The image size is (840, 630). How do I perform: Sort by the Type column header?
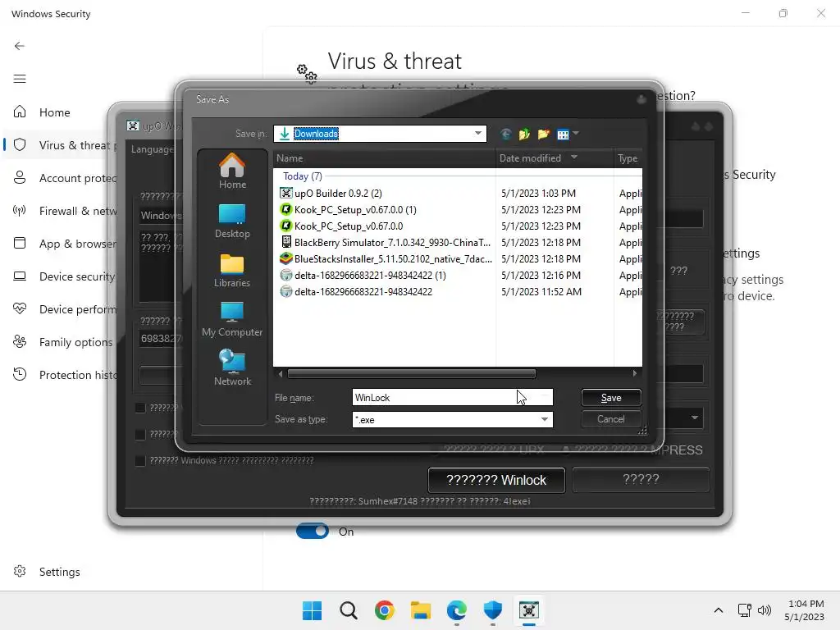628,158
